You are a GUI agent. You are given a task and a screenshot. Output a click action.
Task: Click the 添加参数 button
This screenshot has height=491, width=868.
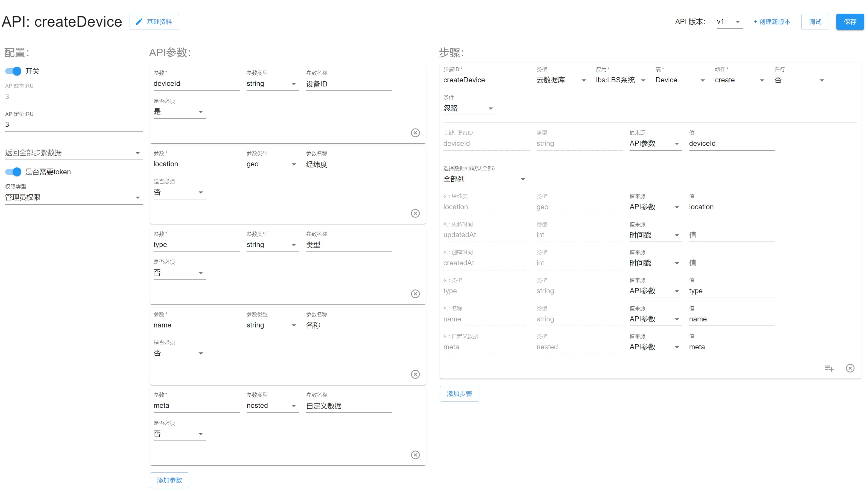pyautogui.click(x=169, y=480)
